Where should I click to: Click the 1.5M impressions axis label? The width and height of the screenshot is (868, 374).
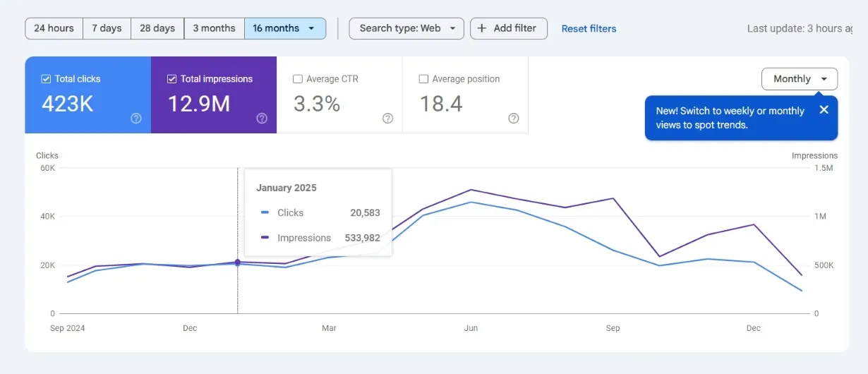pyautogui.click(x=824, y=168)
